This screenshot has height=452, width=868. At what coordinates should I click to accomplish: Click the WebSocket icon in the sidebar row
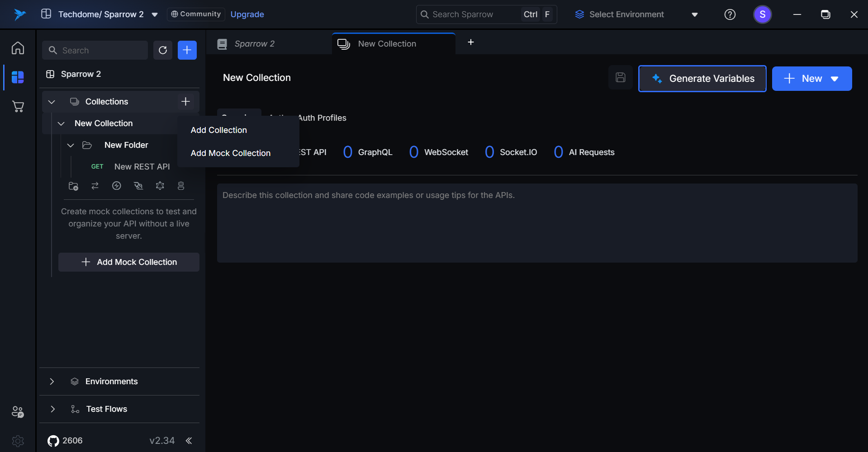click(x=138, y=186)
